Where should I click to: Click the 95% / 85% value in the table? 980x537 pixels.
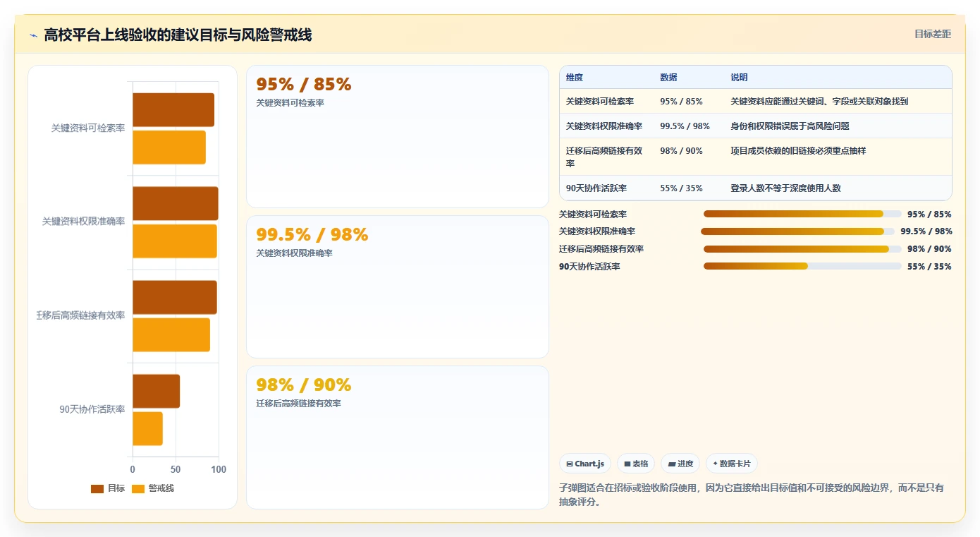point(681,102)
